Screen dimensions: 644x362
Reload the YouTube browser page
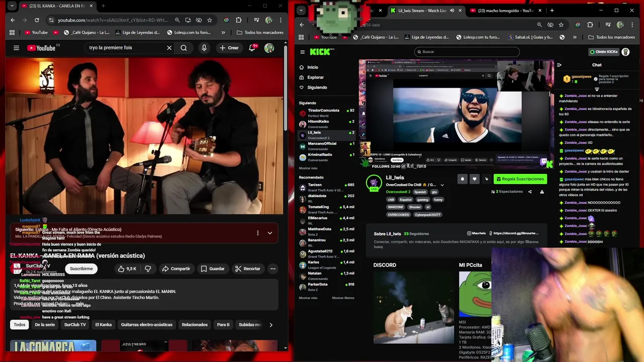[x=37, y=20]
